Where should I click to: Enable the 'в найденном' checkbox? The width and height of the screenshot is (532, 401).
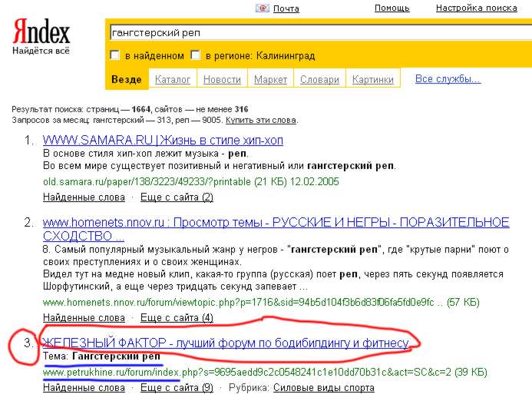115,56
